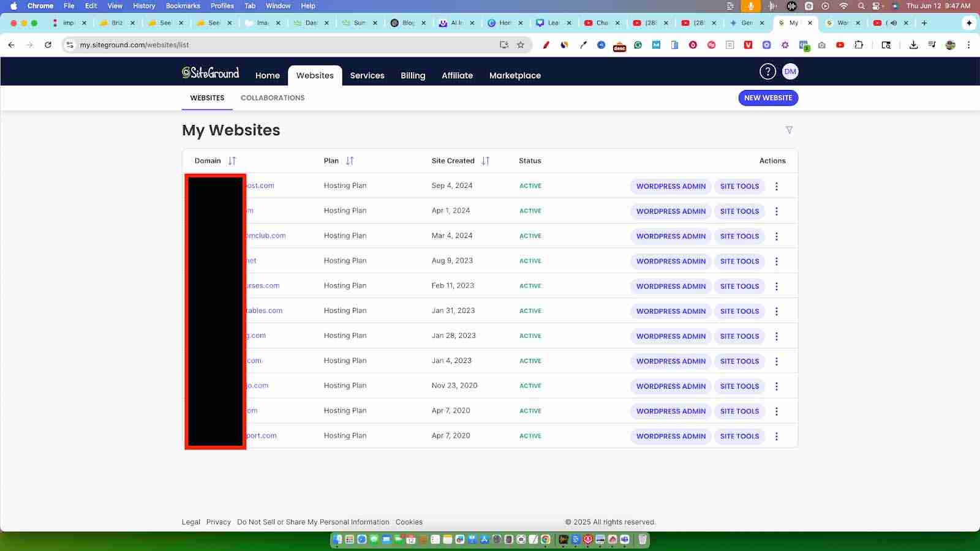Viewport: 980px width, 551px height.
Task: Open the filter options on My Websites
Action: (x=789, y=130)
